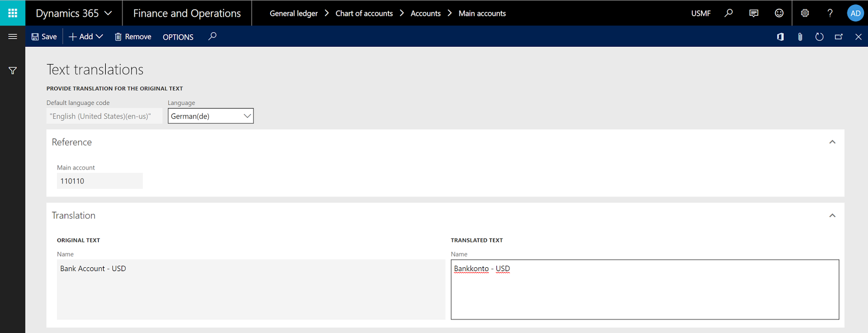The height and width of the screenshot is (333, 868).
Task: Click the TRANSLATED TEXT label
Action: point(477,240)
